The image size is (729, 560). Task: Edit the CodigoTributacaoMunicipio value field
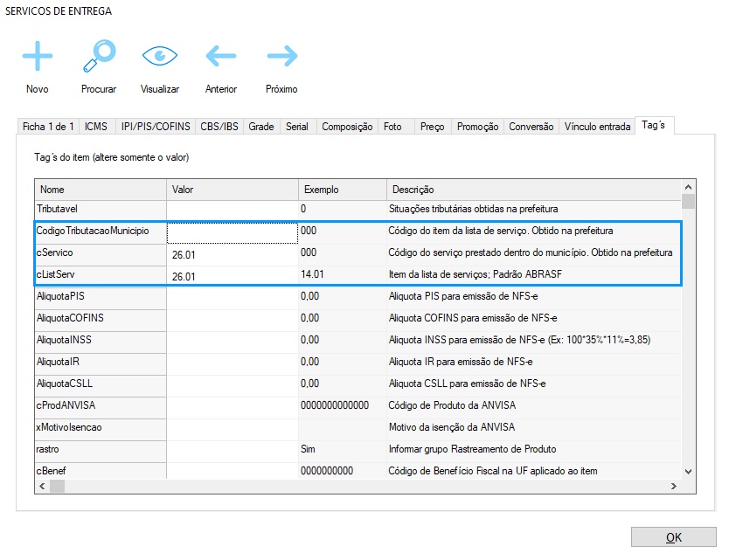click(232, 232)
